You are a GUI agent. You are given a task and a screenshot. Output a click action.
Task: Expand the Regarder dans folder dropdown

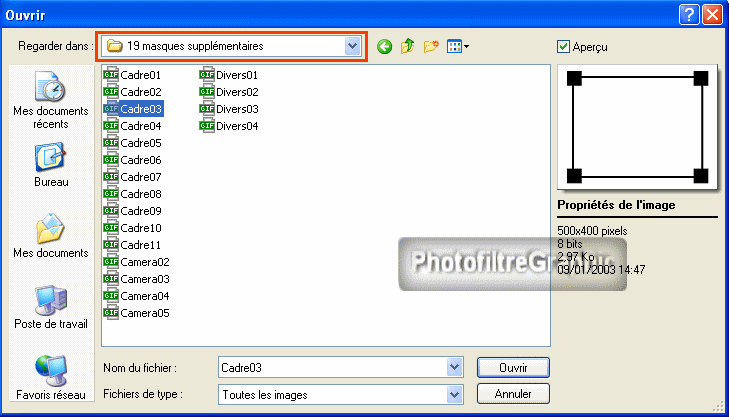coord(351,46)
